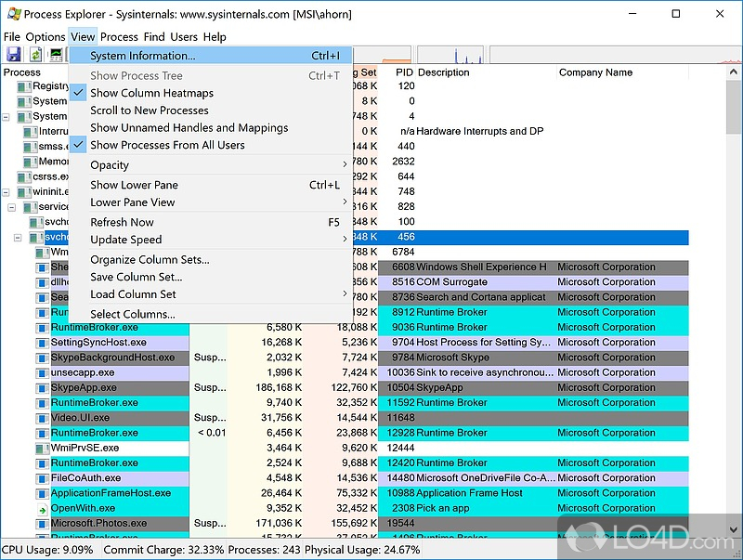Expand the Update Speed submenu
743x560 pixels.
point(211,240)
